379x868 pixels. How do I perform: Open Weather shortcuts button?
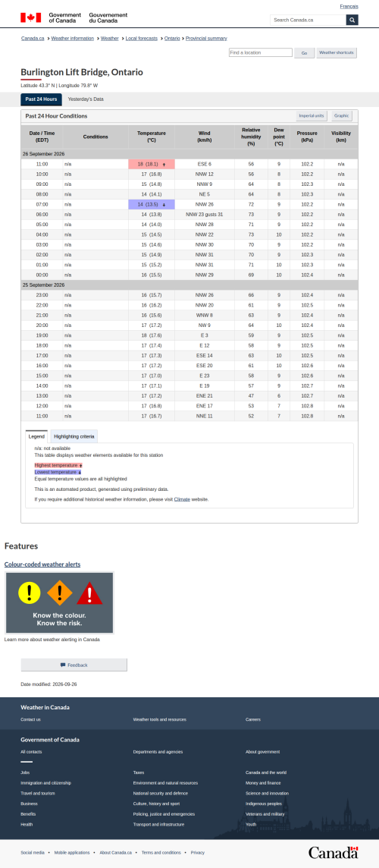point(337,52)
